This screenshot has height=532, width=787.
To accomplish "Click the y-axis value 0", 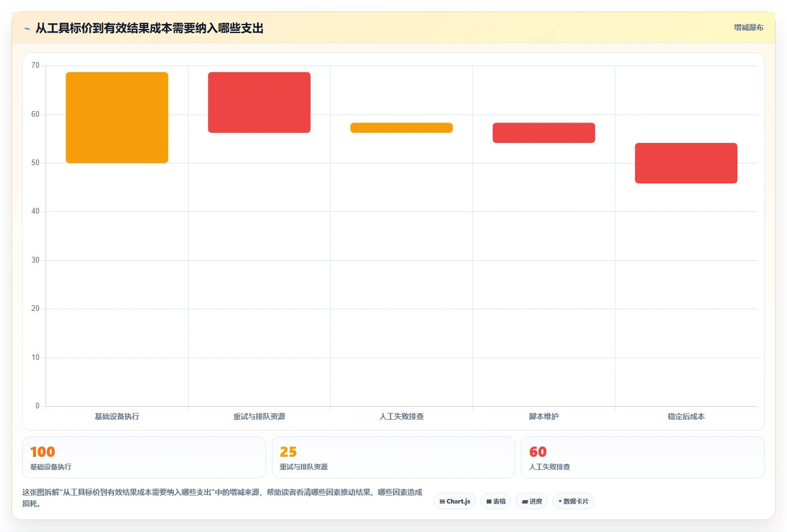I will [x=38, y=406].
